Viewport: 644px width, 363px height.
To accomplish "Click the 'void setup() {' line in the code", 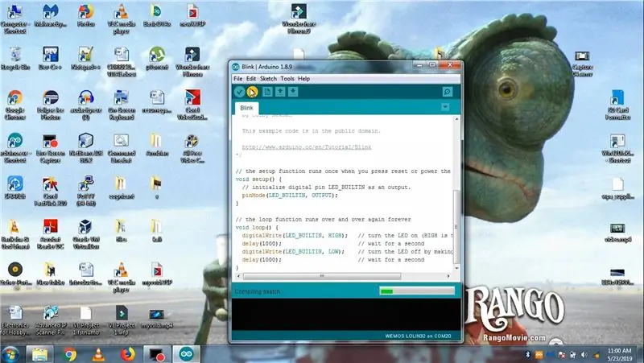I will 258,179.
